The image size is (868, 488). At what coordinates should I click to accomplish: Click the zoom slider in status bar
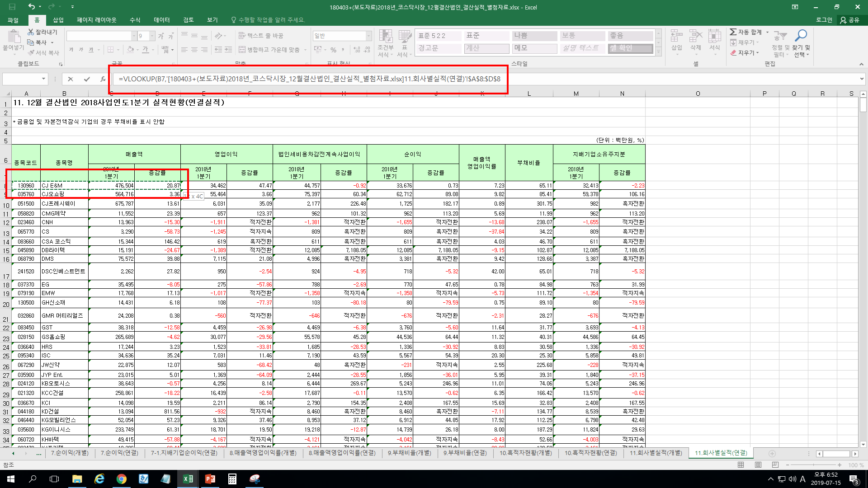point(813,465)
